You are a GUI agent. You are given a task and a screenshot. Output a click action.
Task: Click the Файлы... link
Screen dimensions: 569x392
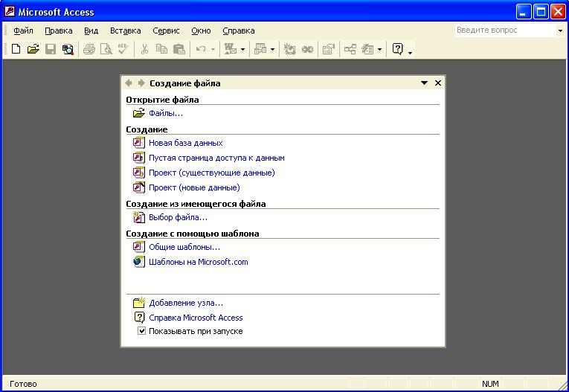pos(166,113)
